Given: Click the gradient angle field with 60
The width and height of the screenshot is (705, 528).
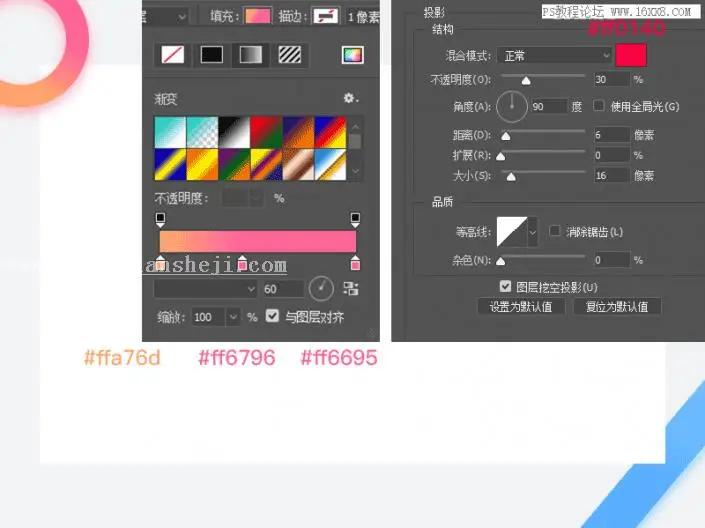Looking at the screenshot, I should click(283, 289).
